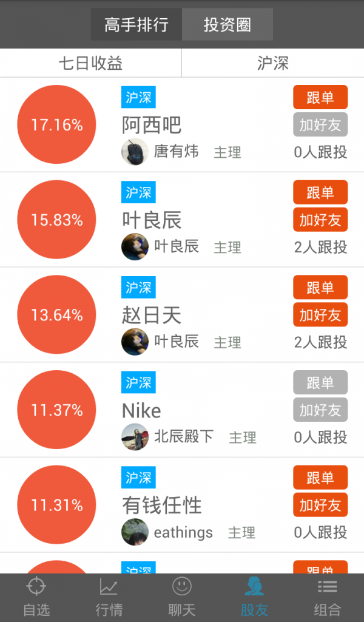Click 加好友 for Nike portfolio
This screenshot has height=622, width=364.
320,410
